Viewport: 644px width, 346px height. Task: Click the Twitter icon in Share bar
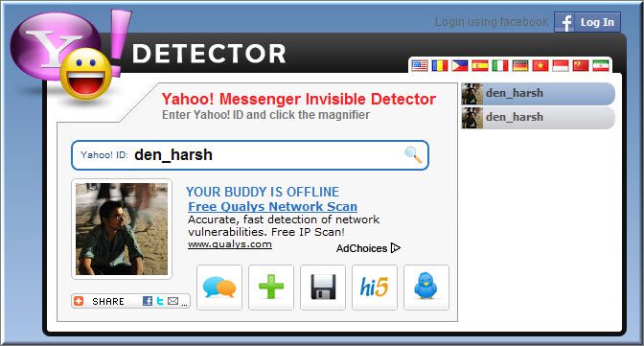click(160, 301)
